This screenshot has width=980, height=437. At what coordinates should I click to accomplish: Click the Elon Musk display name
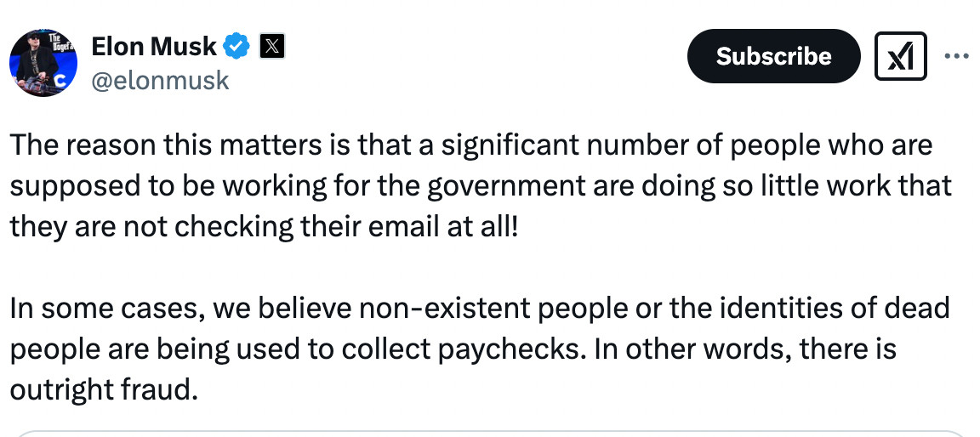click(154, 47)
